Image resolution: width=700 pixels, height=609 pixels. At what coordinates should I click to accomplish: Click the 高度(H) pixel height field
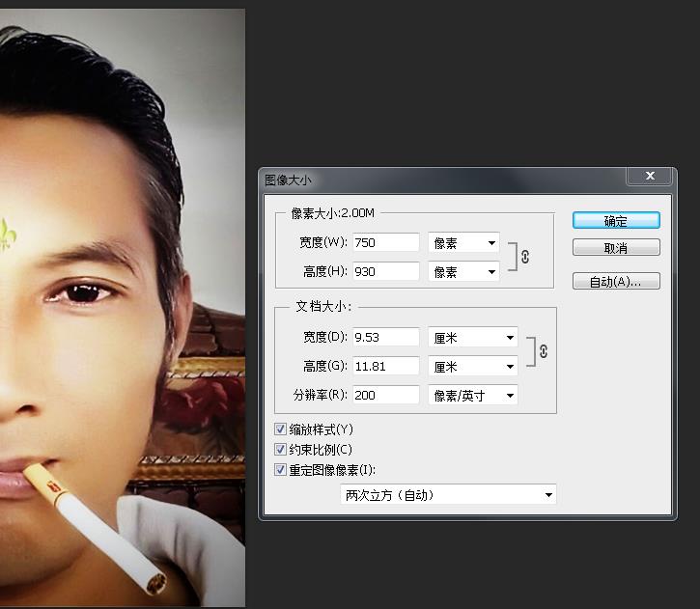[386, 271]
